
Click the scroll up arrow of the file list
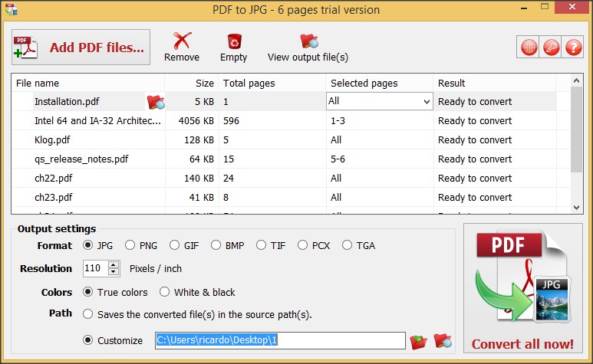pyautogui.click(x=576, y=80)
